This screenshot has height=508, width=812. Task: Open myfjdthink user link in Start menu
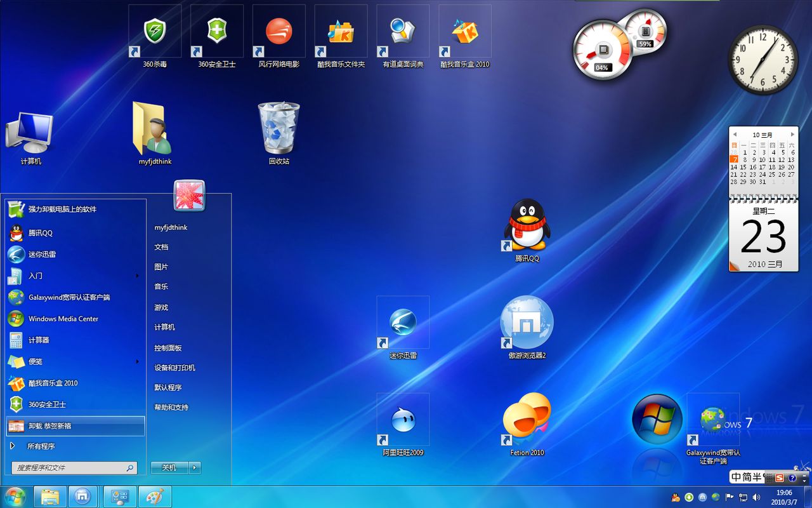coord(171,227)
